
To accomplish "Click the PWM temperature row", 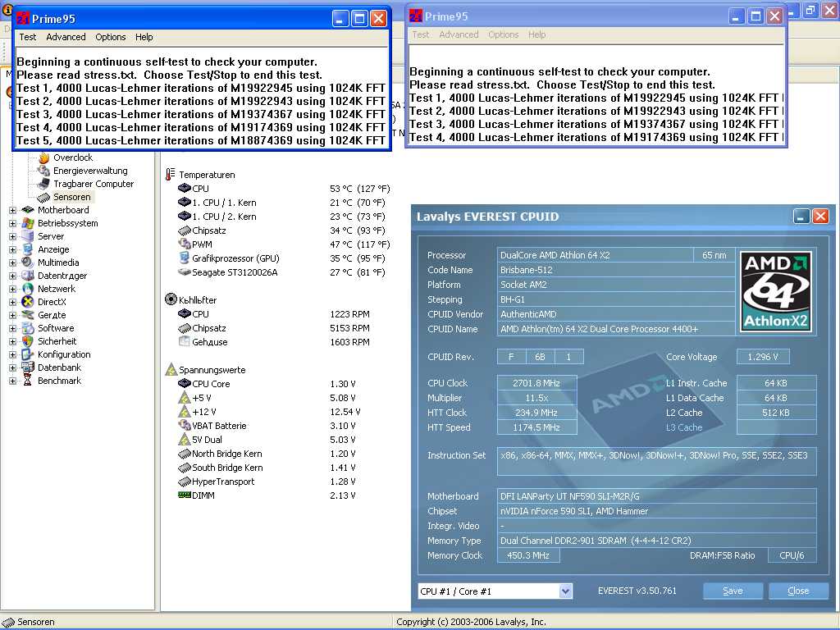I will (284, 244).
